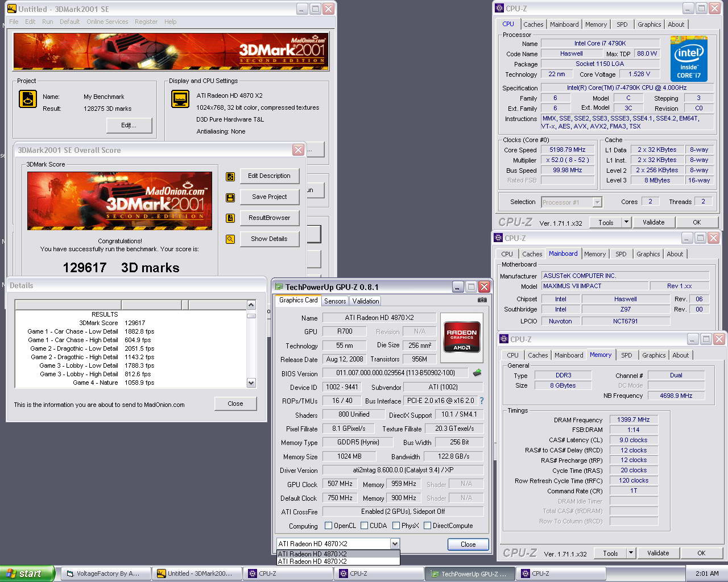
Task: Switch to SPD tab in top CPU-Z
Action: tap(622, 24)
